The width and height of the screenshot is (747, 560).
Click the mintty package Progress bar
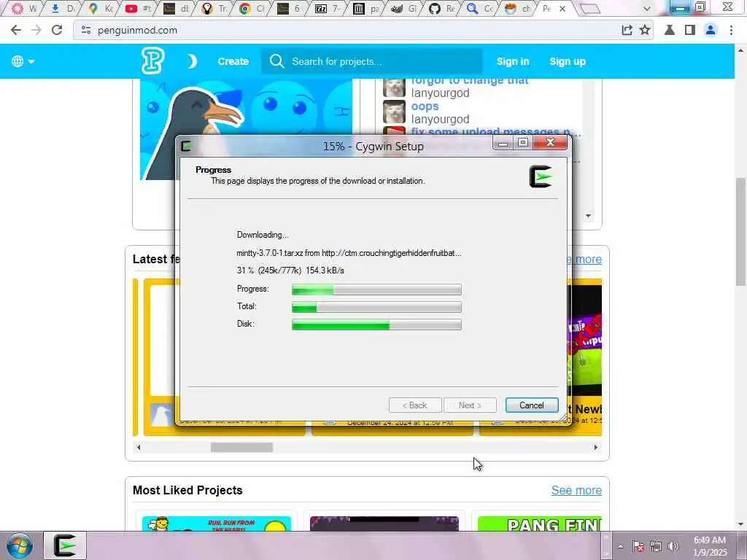click(x=376, y=289)
